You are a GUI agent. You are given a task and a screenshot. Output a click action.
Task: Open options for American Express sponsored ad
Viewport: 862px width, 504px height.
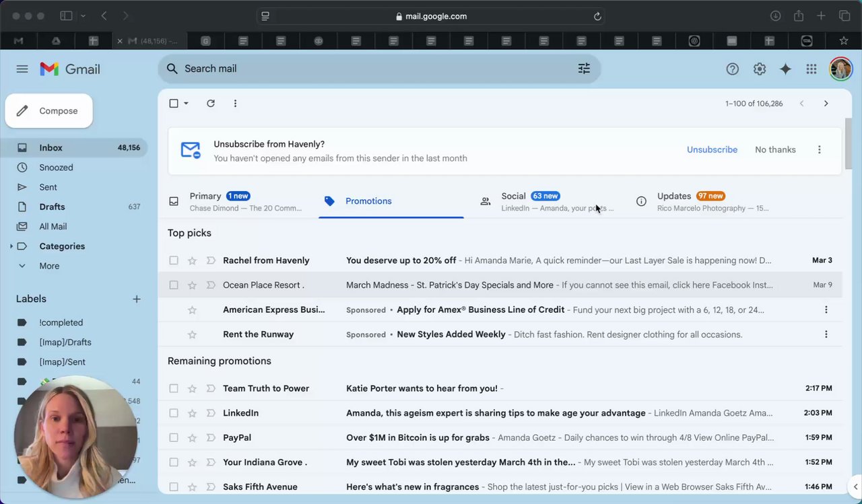826,310
